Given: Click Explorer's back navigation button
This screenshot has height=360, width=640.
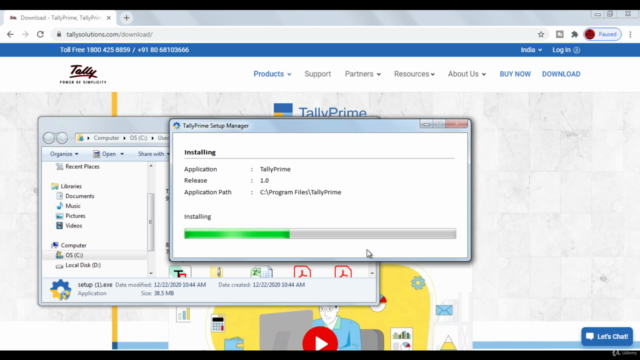Looking at the screenshot, I should 49,138.
